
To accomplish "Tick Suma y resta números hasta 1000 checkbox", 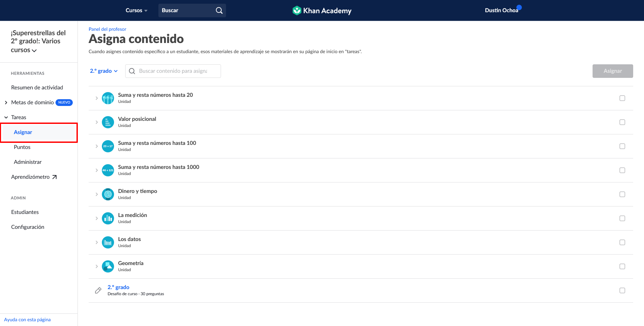I will (622, 170).
